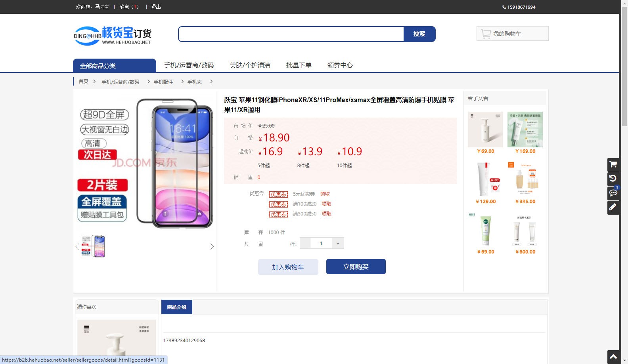Open browsing history from the sidebar icon
Viewport: 628px width, 364px height.
pos(613,179)
